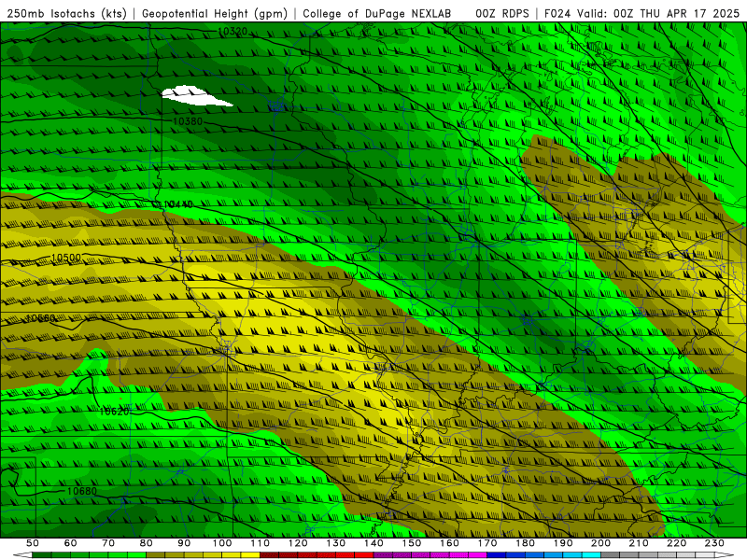Click the 130 label on the colorbar
The width and height of the screenshot is (747, 560).
[x=336, y=543]
